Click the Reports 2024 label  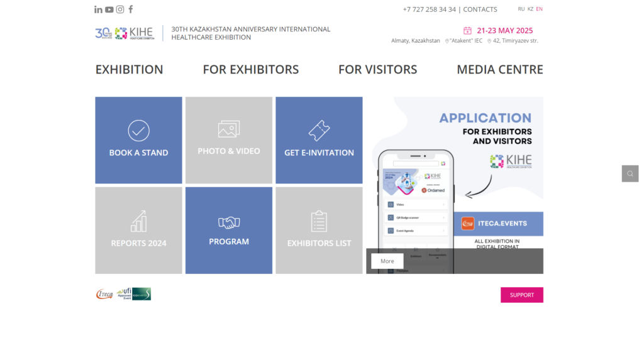coord(138,243)
